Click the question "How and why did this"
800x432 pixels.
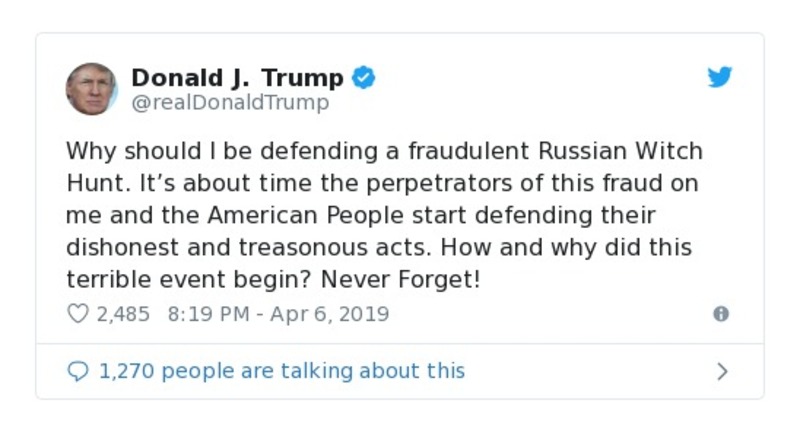click(x=566, y=247)
